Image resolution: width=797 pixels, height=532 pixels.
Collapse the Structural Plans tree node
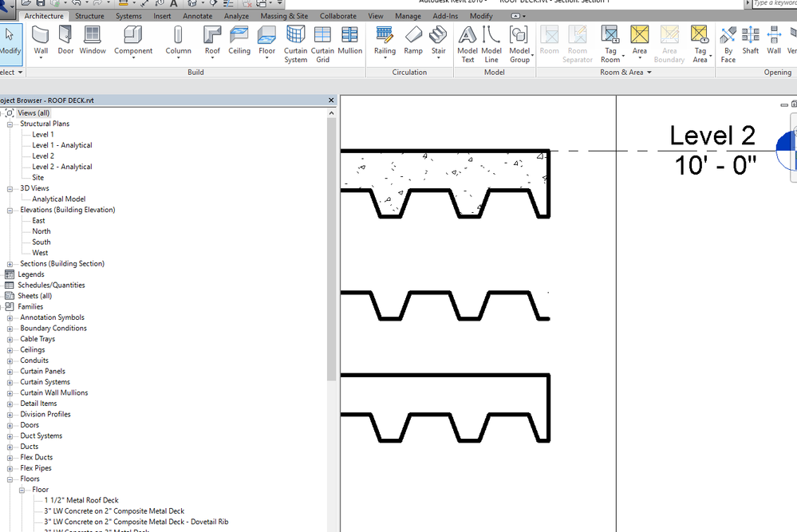[10, 124]
